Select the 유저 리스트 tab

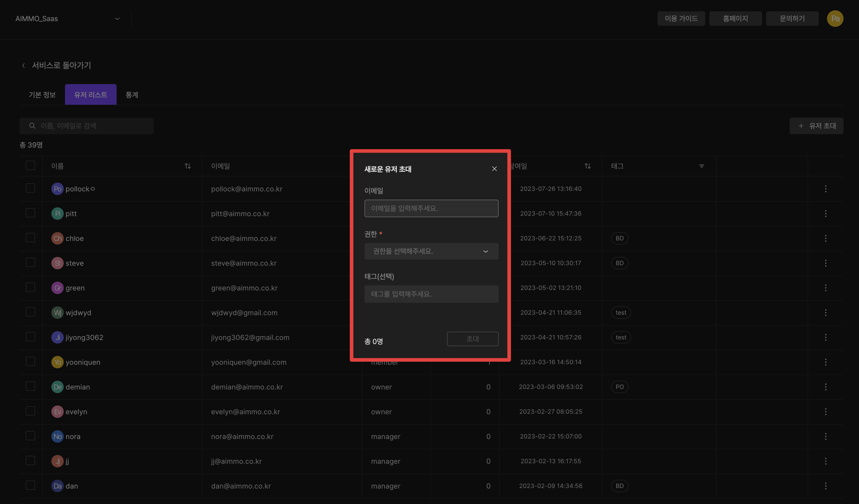click(91, 95)
